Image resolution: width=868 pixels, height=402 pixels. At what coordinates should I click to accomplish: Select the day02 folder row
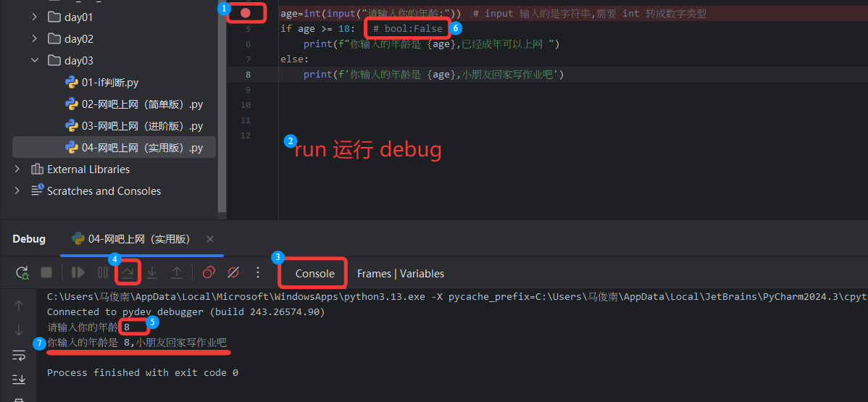pos(114,39)
